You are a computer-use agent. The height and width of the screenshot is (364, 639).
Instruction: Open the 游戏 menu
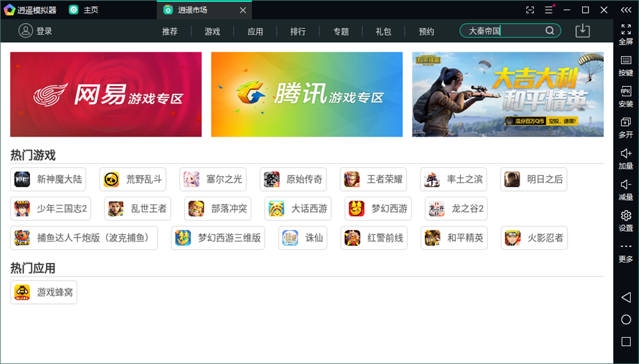212,31
